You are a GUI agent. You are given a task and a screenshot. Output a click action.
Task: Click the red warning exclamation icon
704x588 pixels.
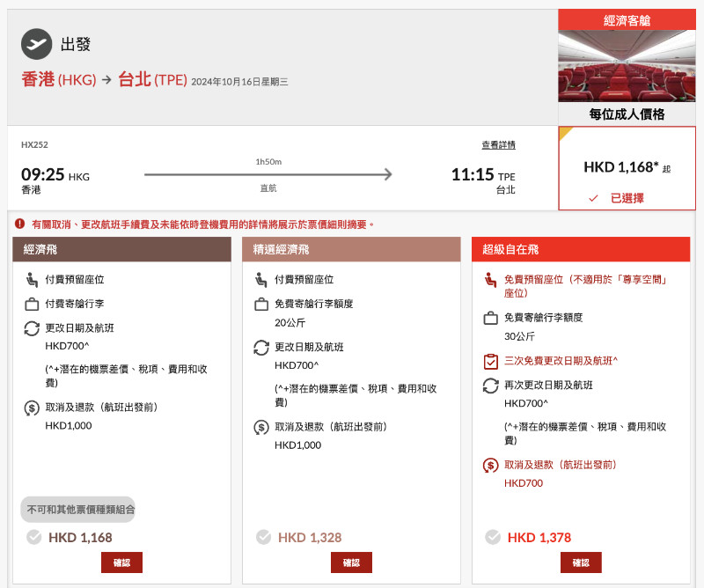(19, 224)
